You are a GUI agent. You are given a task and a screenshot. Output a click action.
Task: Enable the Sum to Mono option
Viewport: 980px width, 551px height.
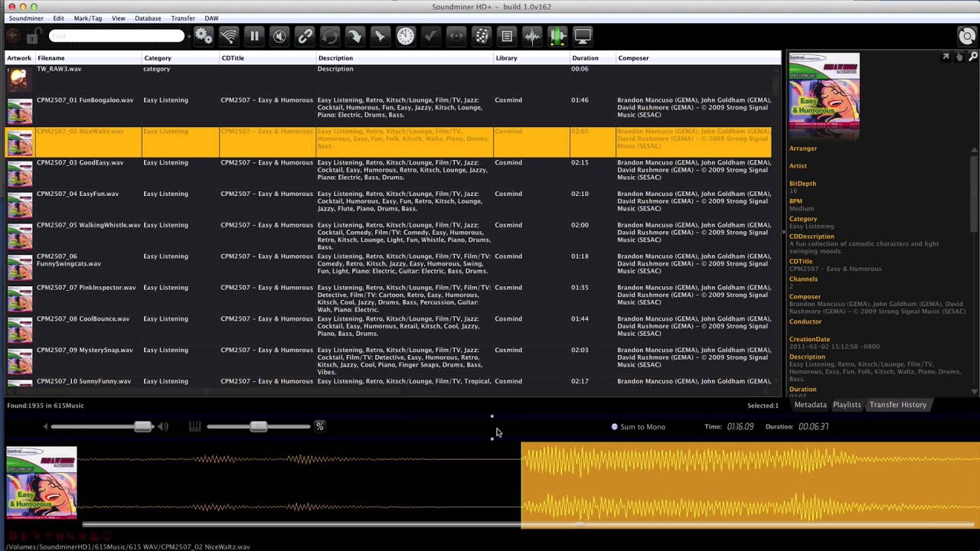(x=638, y=427)
